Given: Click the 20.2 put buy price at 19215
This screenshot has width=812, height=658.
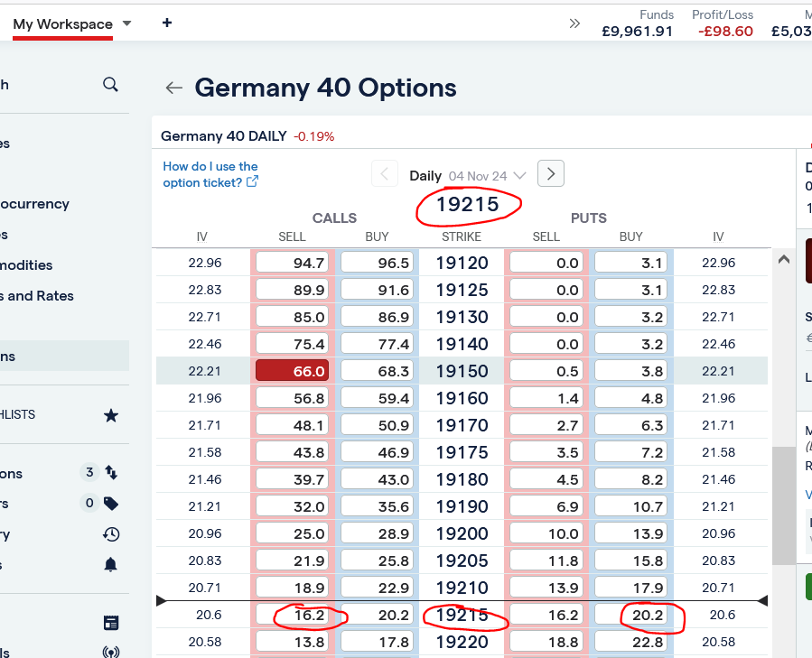Looking at the screenshot, I should coord(631,615).
